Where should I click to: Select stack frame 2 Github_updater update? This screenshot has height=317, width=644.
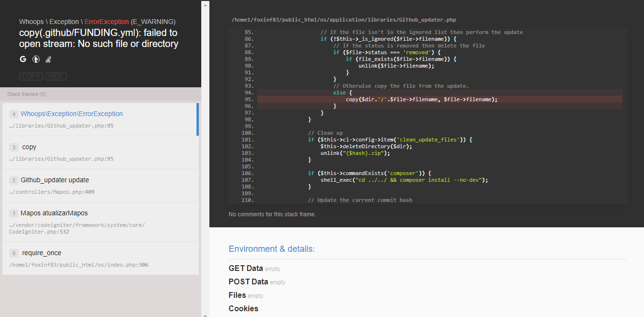click(x=101, y=186)
